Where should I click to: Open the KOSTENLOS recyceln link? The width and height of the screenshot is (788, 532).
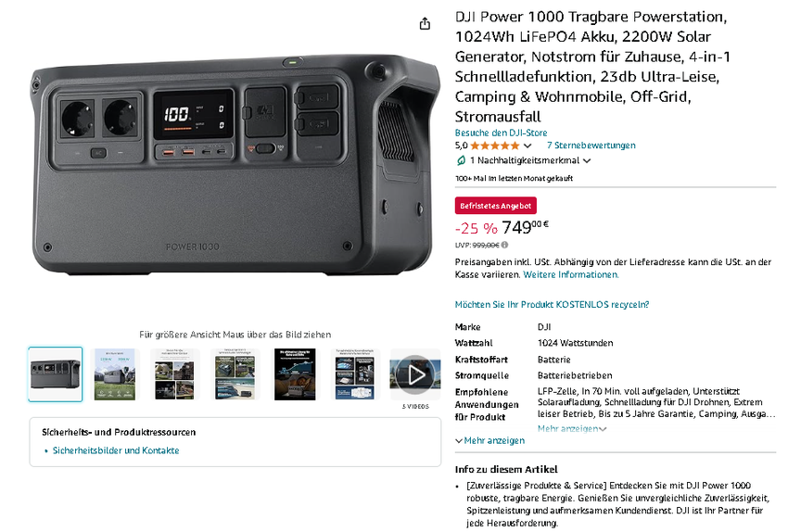click(x=552, y=304)
